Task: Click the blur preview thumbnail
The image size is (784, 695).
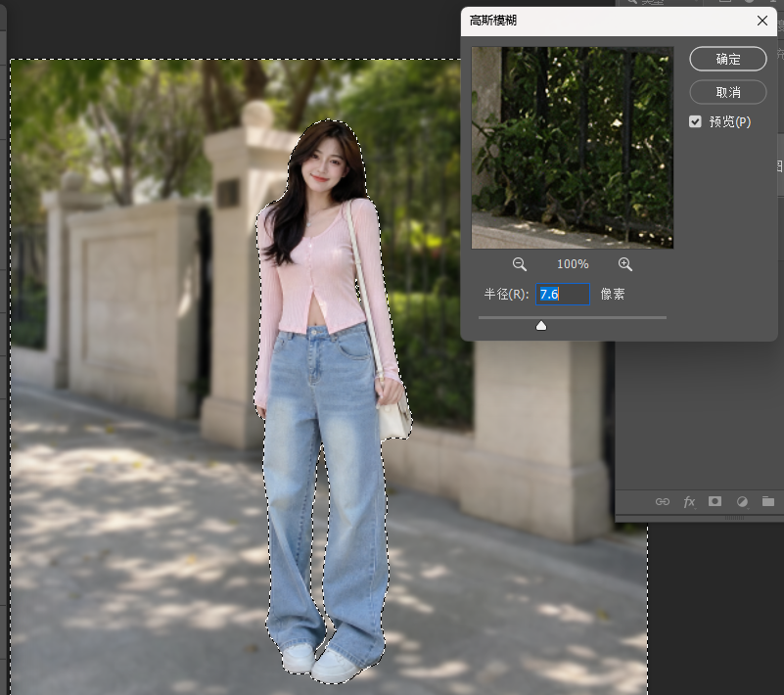Action: click(573, 148)
